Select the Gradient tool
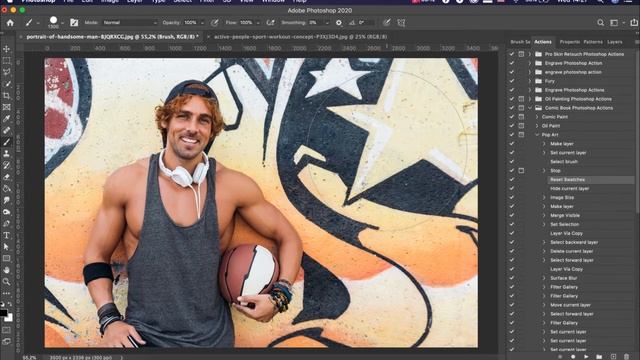 pyautogui.click(x=7, y=189)
